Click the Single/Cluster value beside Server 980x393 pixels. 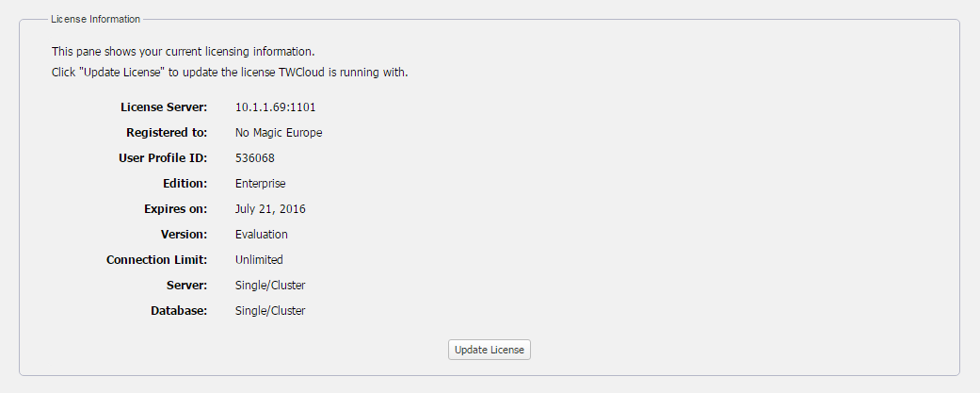pyautogui.click(x=270, y=286)
